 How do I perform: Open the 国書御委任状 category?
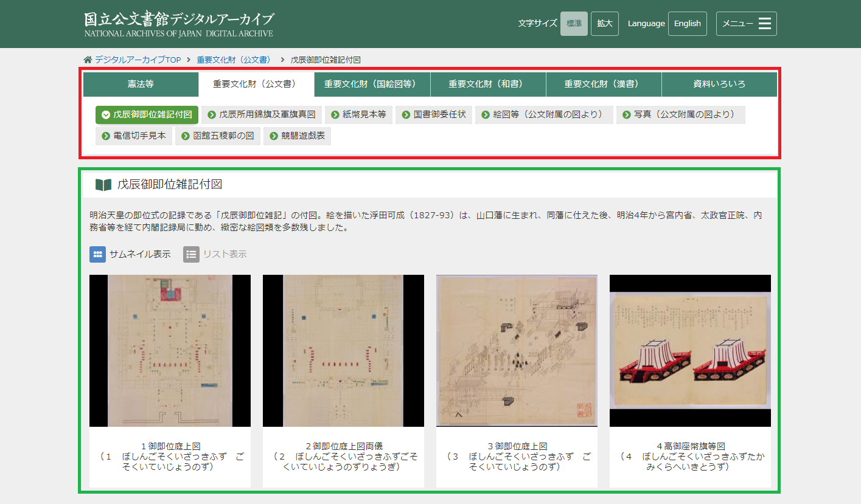point(434,115)
